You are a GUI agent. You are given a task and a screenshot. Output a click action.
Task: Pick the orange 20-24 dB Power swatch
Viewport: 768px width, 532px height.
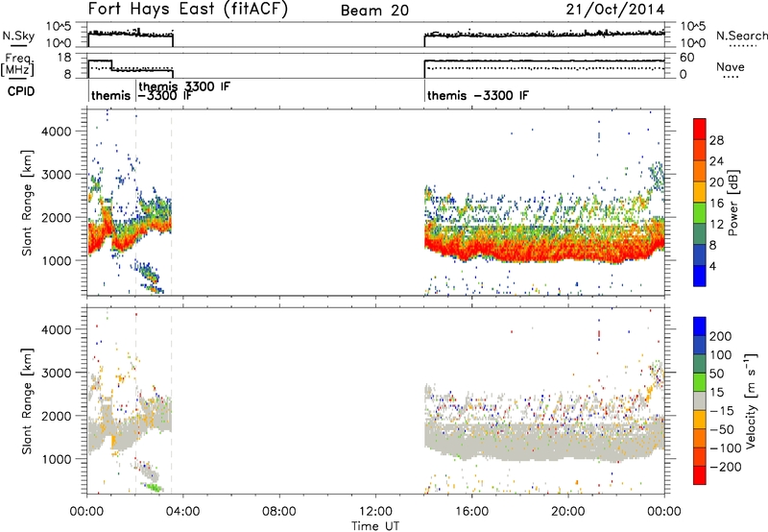(x=700, y=171)
